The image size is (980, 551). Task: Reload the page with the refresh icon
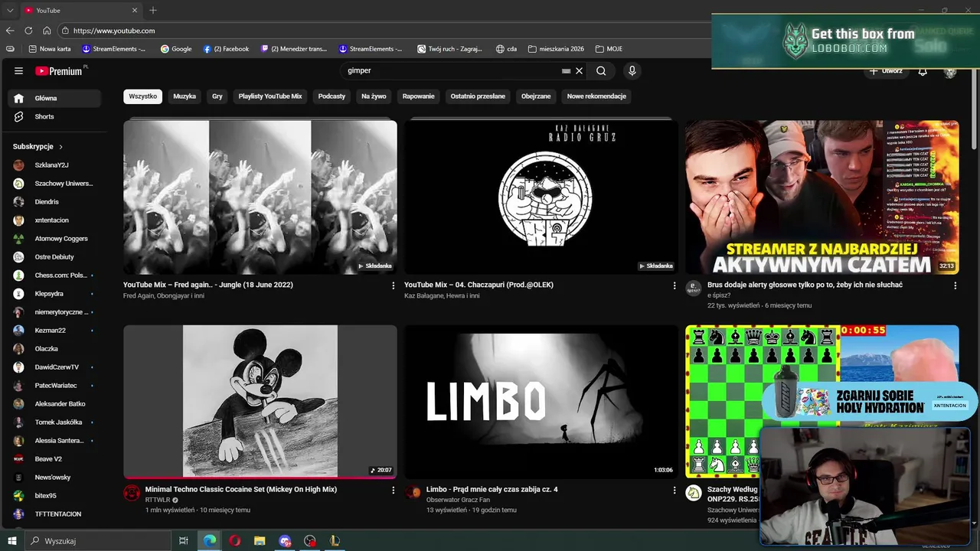pyautogui.click(x=28, y=31)
